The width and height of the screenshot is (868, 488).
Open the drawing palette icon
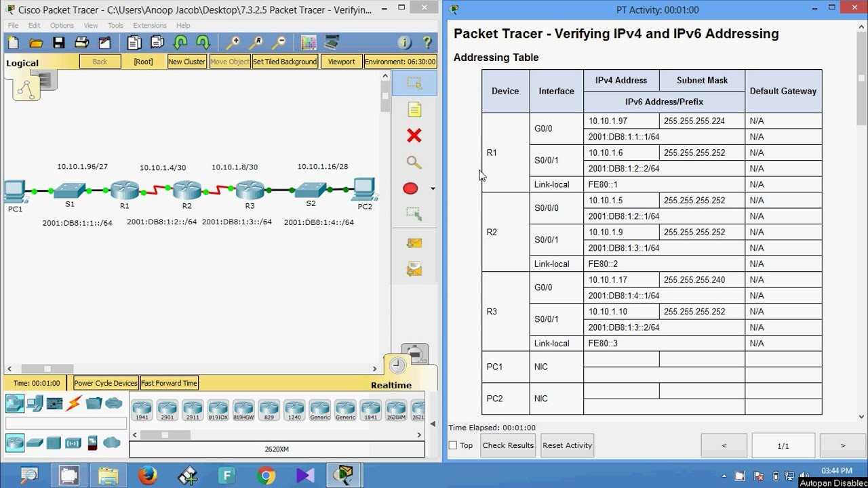(309, 43)
